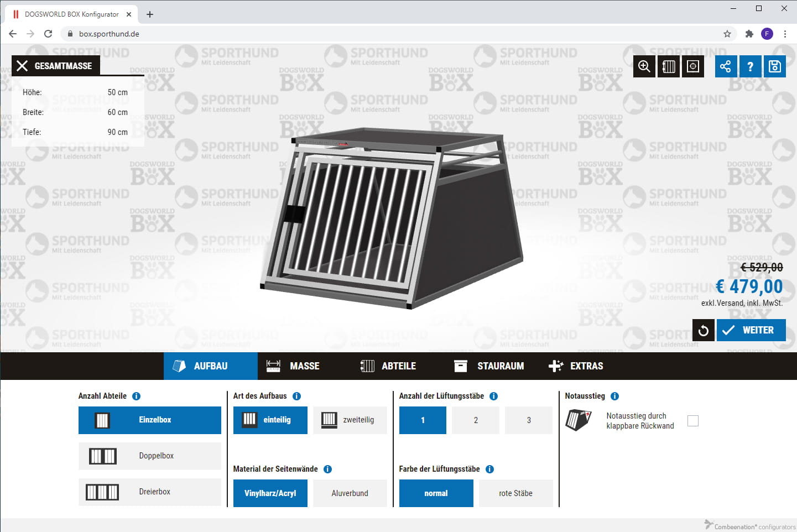The image size is (797, 532).
Task: Collapse the Gesamtmasse panel
Action: (22, 66)
